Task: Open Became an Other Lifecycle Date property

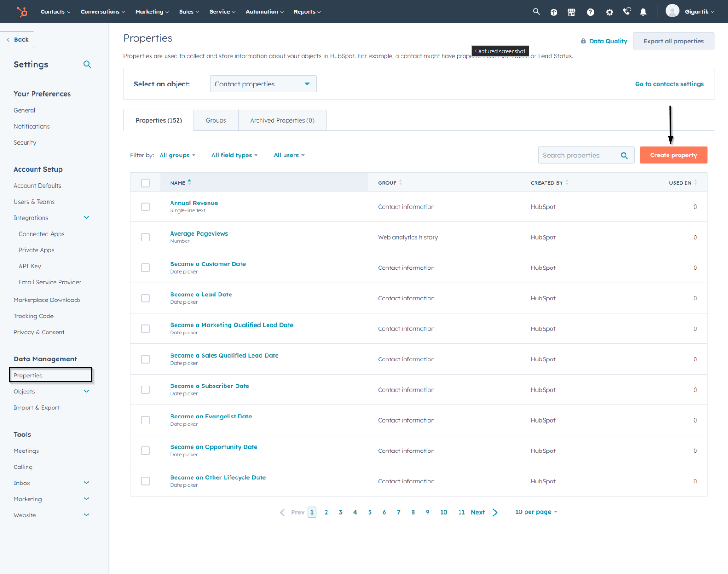Action: [218, 477]
